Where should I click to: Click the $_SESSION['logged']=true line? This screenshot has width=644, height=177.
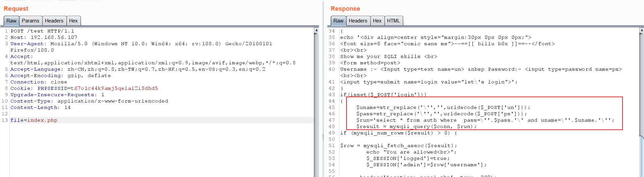tap(408, 159)
